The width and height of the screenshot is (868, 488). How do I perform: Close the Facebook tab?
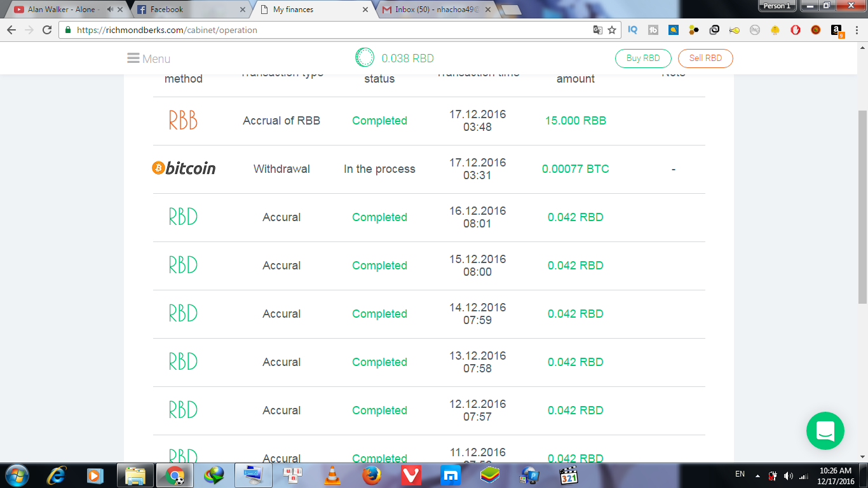coord(242,10)
